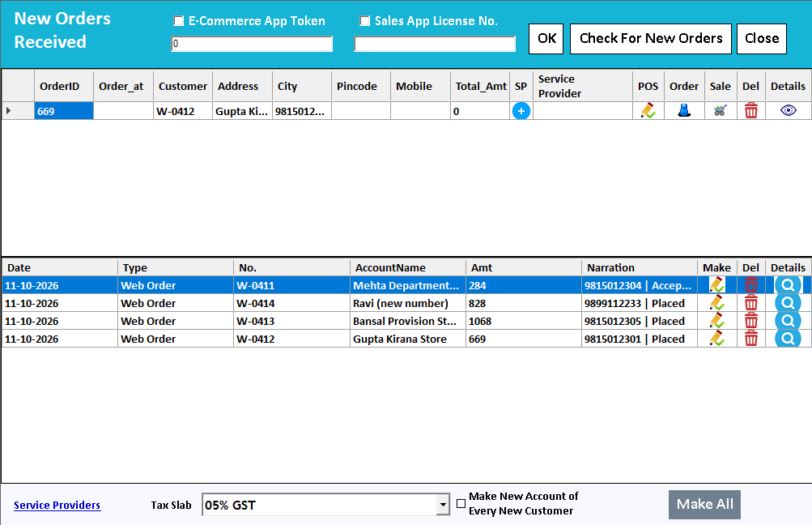Delete order 669 with the trash icon

(x=751, y=110)
